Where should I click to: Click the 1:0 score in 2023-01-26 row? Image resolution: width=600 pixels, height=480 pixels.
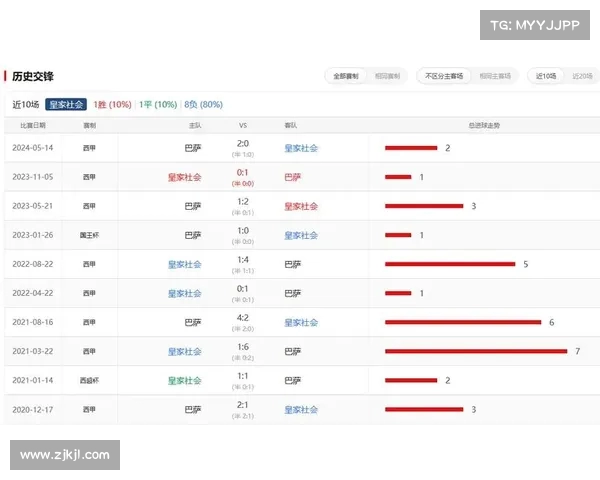pos(243,231)
